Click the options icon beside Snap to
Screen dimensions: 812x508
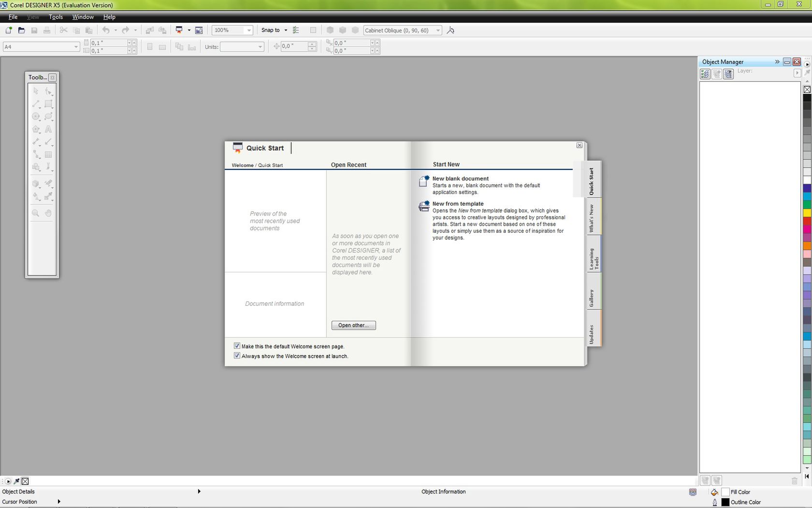pyautogui.click(x=296, y=30)
